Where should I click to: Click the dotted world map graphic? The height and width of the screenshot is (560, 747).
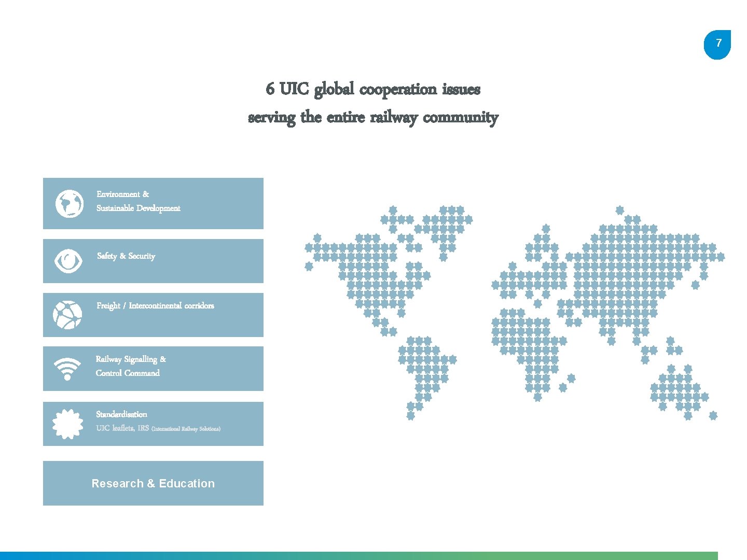[x=514, y=313]
